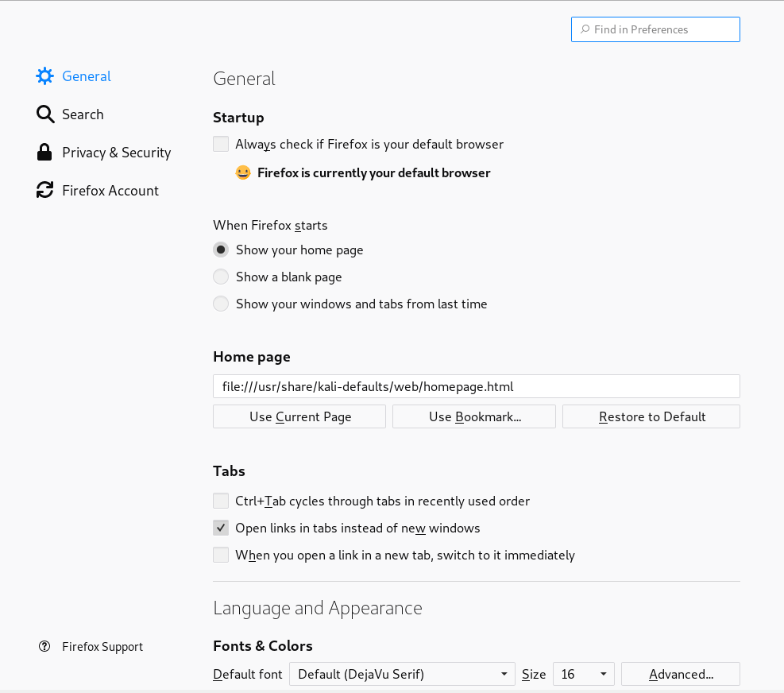Click the Firefox Account sync icon
The width and height of the screenshot is (784, 693).
tap(44, 190)
